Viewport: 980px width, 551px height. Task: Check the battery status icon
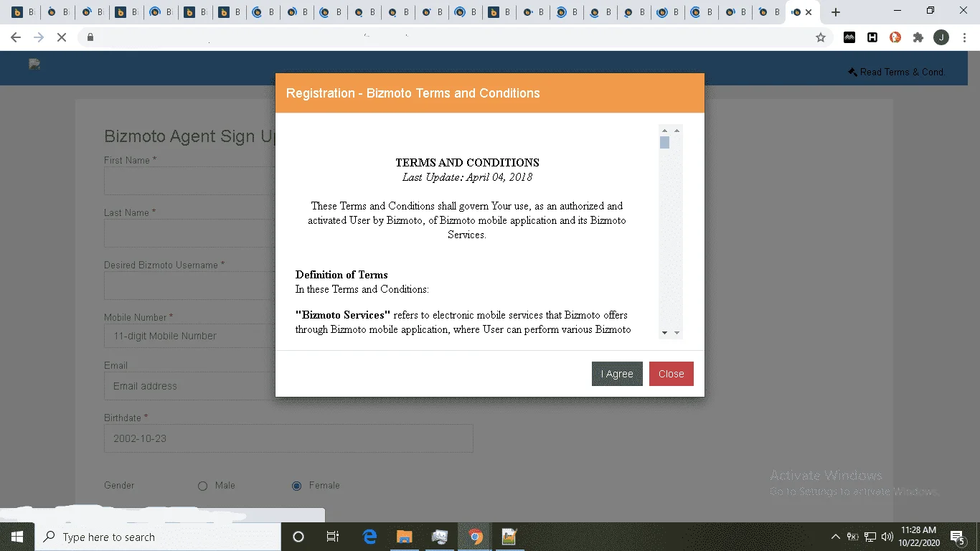(x=852, y=537)
